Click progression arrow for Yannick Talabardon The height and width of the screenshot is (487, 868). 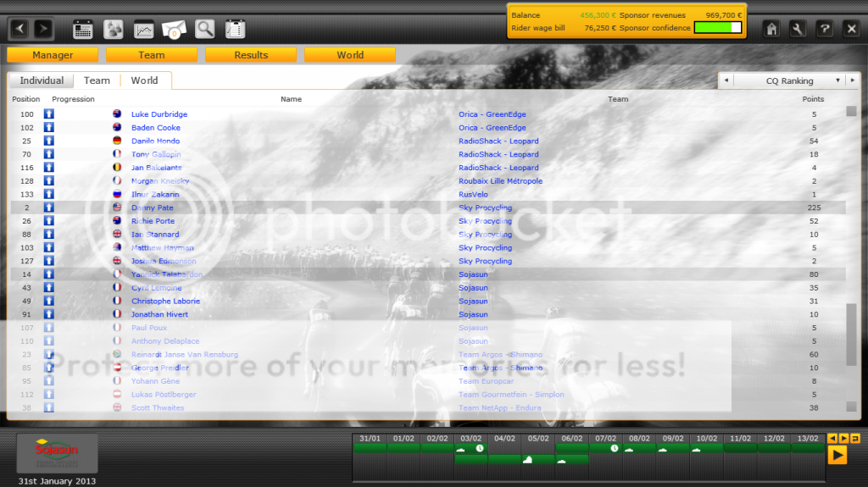click(x=49, y=274)
